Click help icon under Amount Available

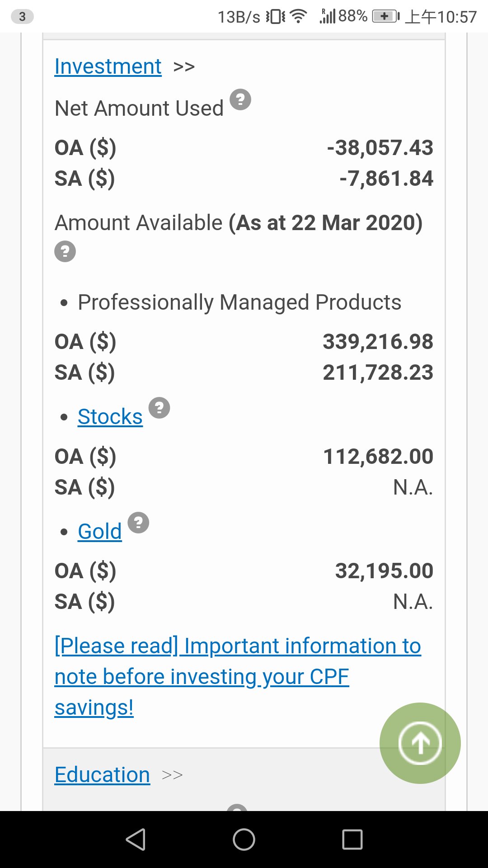[65, 251]
